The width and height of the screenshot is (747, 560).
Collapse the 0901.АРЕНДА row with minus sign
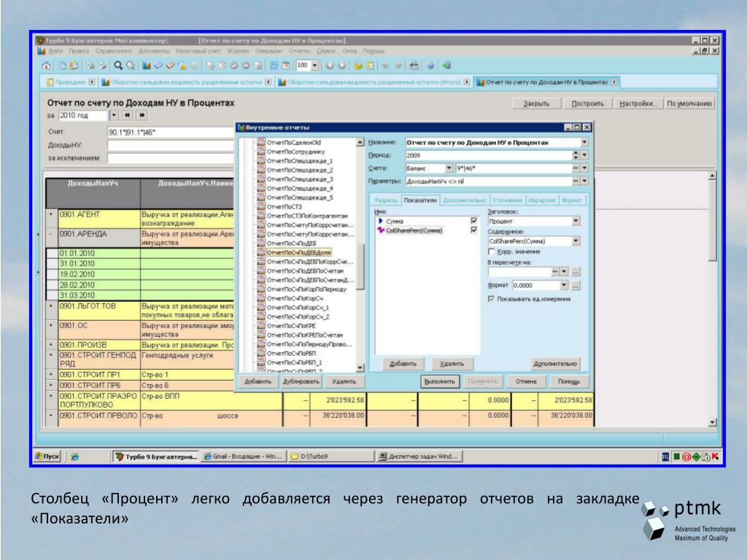pyautogui.click(x=51, y=234)
